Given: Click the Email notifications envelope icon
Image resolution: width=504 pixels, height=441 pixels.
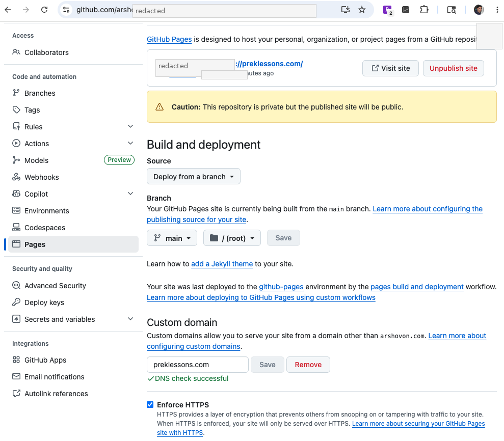Looking at the screenshot, I should pos(16,376).
